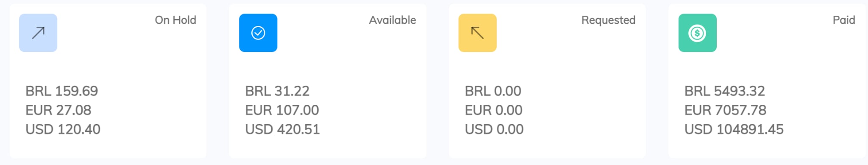Click the On Hold arrow icon
Screen dimensions: 868x165
click(38, 33)
